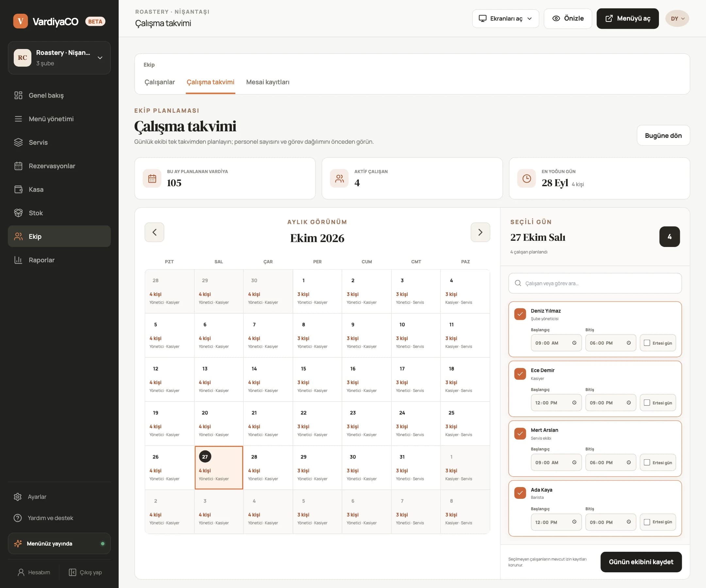Select 31 Ekim calendar day cell
Image resolution: width=706 pixels, height=588 pixels.
click(416, 468)
